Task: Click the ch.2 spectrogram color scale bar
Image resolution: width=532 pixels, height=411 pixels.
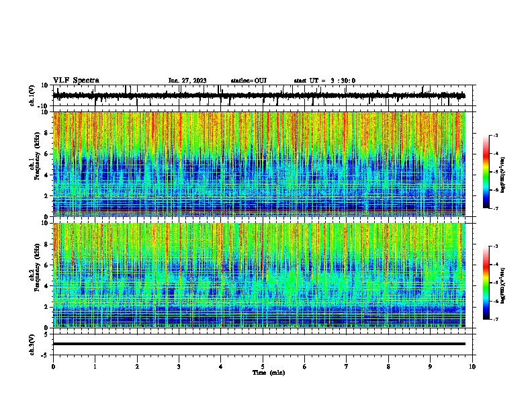Action: pos(486,283)
